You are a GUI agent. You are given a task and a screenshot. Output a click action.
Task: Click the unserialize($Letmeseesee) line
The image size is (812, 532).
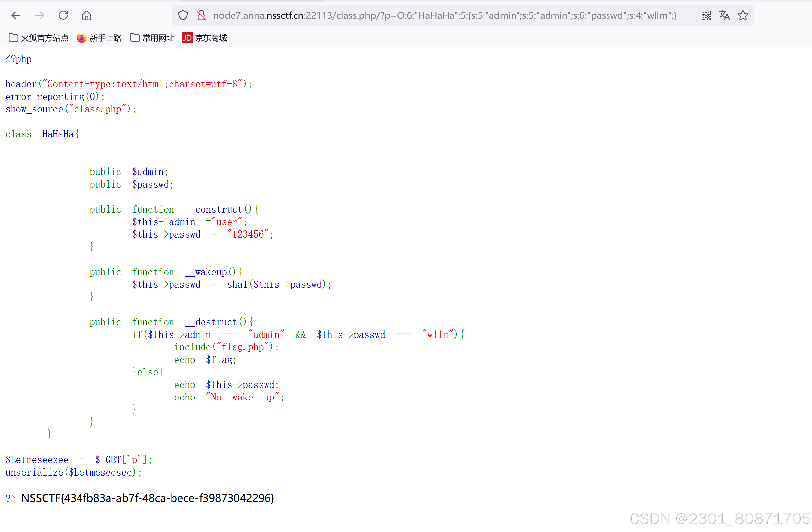(73, 472)
